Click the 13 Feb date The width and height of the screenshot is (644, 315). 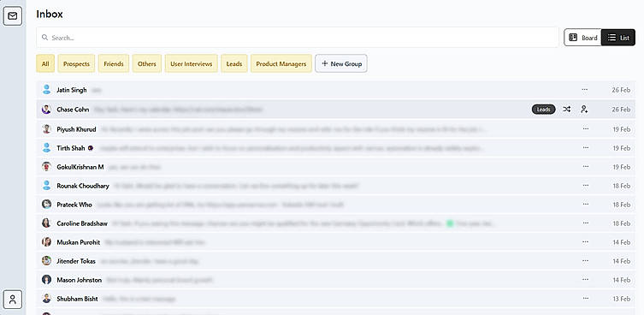click(621, 299)
